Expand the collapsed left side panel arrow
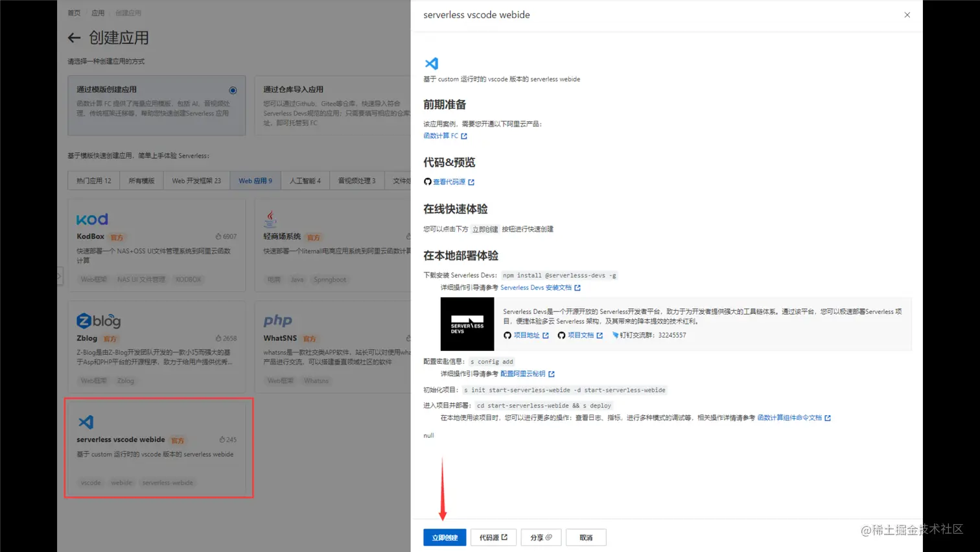980x552 pixels. 58,275
